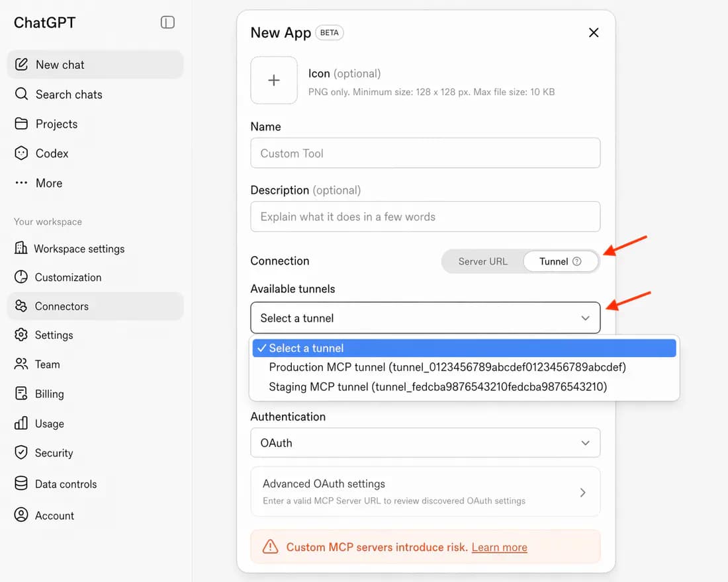Click the Customization icon

[21, 276]
